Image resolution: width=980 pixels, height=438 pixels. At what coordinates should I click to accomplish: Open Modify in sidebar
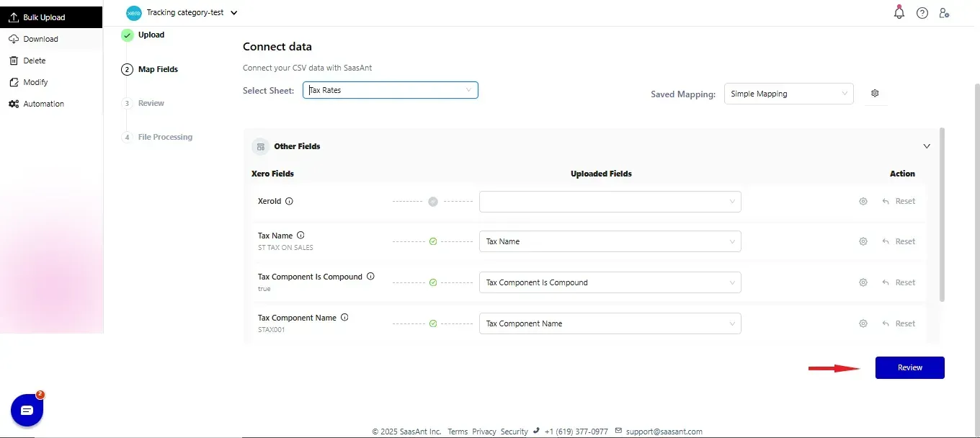(51, 82)
